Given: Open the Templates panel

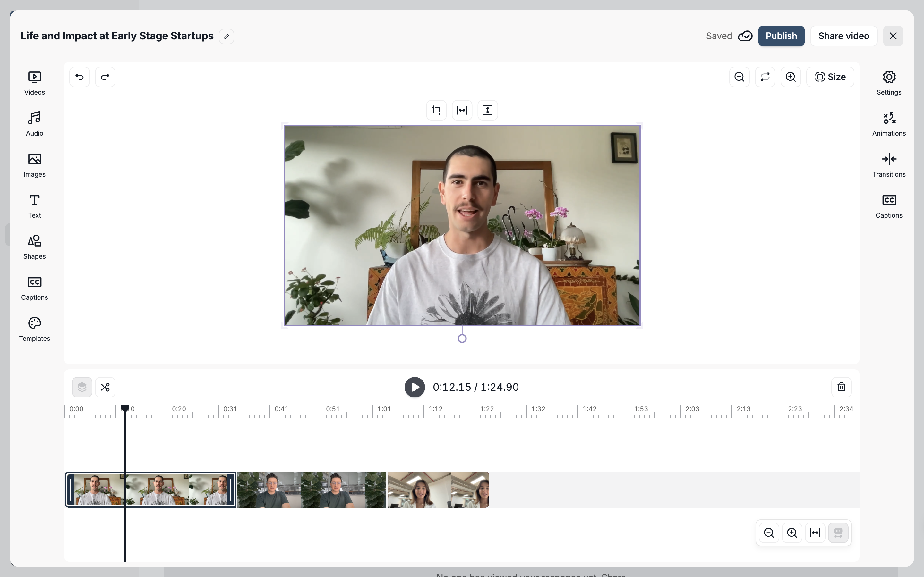Looking at the screenshot, I should pos(34,329).
